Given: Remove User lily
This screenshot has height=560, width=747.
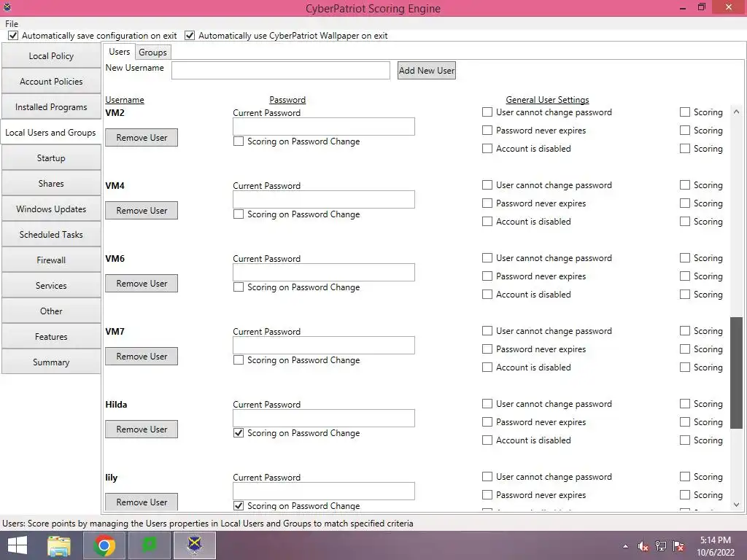Looking at the screenshot, I should 142,502.
